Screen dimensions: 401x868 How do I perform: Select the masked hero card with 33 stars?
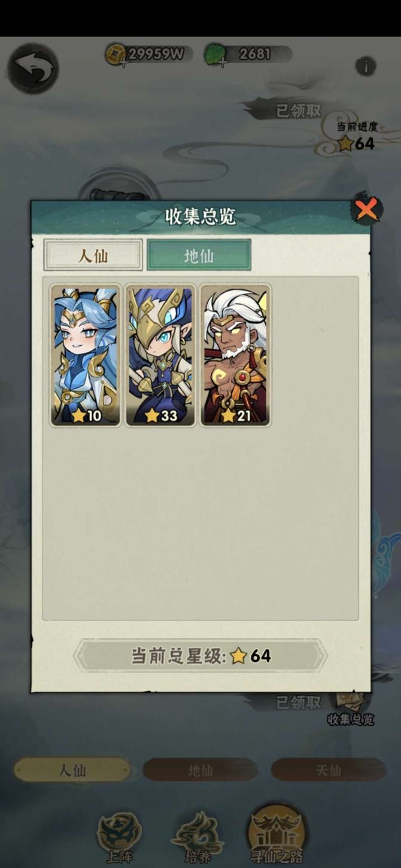coord(160,355)
